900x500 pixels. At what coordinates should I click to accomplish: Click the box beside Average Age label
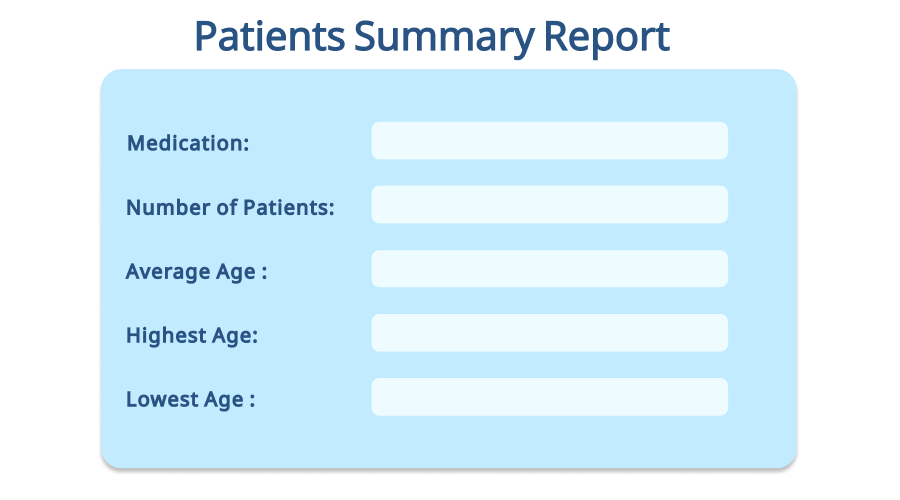[549, 269]
